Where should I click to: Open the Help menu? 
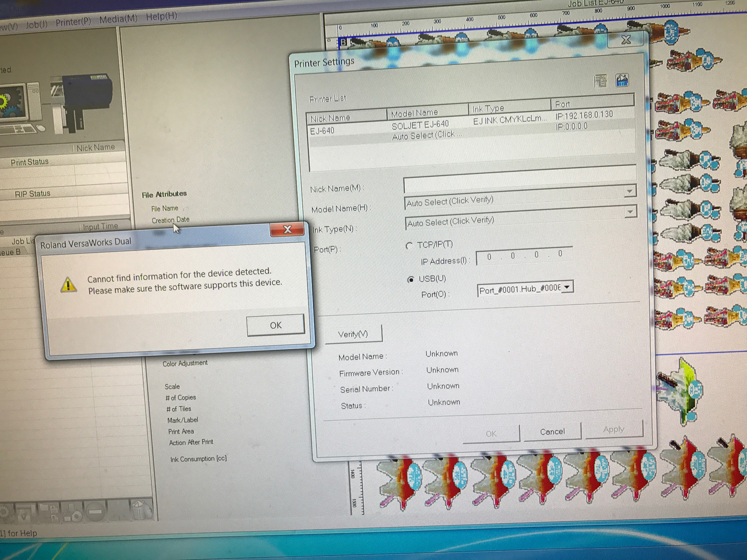tap(161, 16)
